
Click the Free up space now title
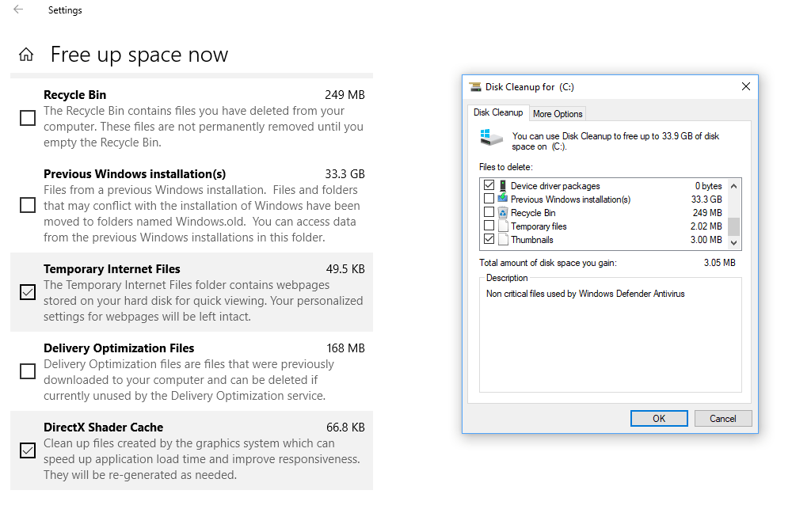click(x=139, y=55)
